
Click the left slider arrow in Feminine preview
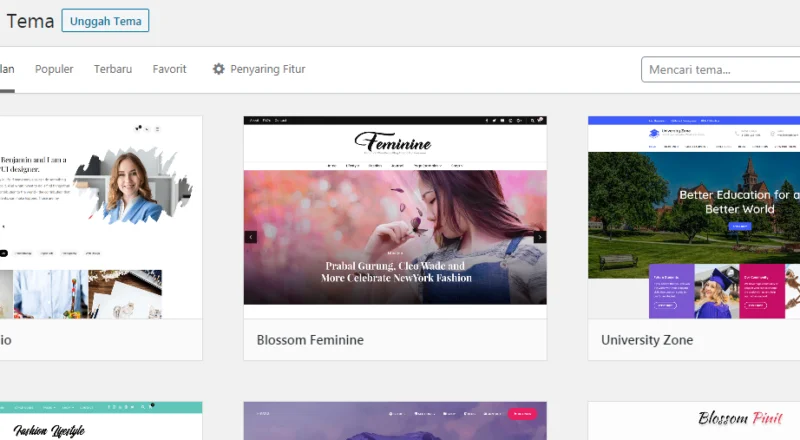click(x=251, y=237)
